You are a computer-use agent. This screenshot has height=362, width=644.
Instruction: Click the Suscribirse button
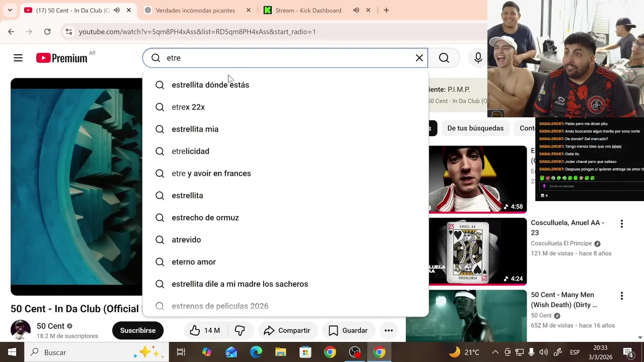[x=138, y=330]
